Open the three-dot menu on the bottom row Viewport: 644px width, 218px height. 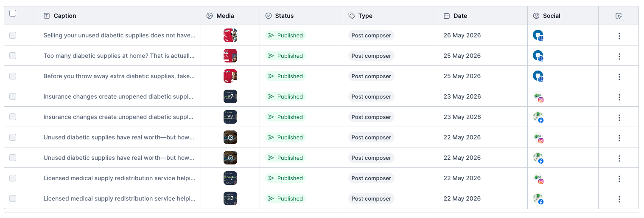click(x=619, y=199)
